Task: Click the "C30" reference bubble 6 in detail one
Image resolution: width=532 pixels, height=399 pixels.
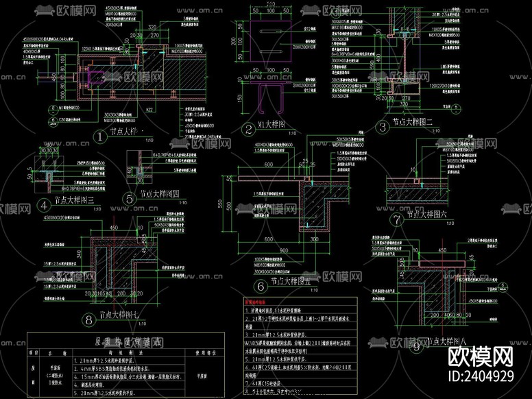Action: [53, 121]
